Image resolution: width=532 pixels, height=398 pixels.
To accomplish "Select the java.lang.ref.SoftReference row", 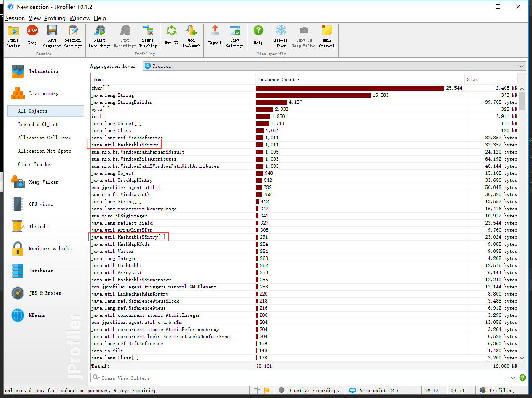I will tap(305, 343).
